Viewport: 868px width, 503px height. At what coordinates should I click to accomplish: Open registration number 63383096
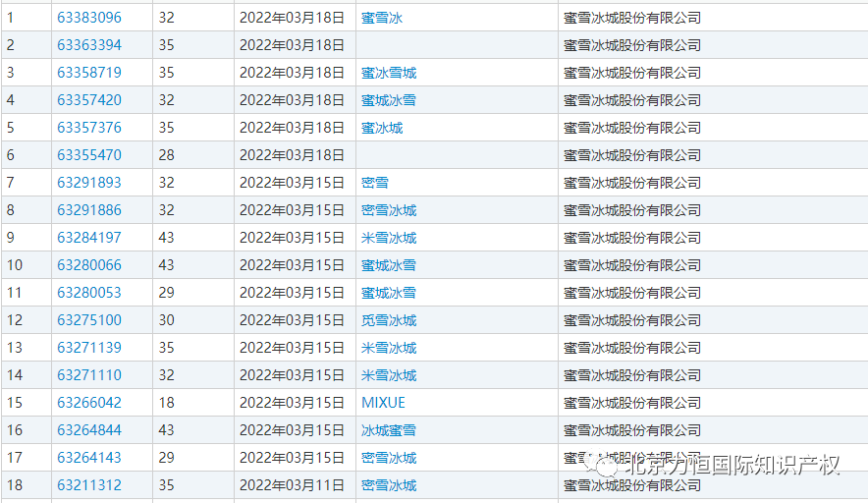[x=89, y=18]
